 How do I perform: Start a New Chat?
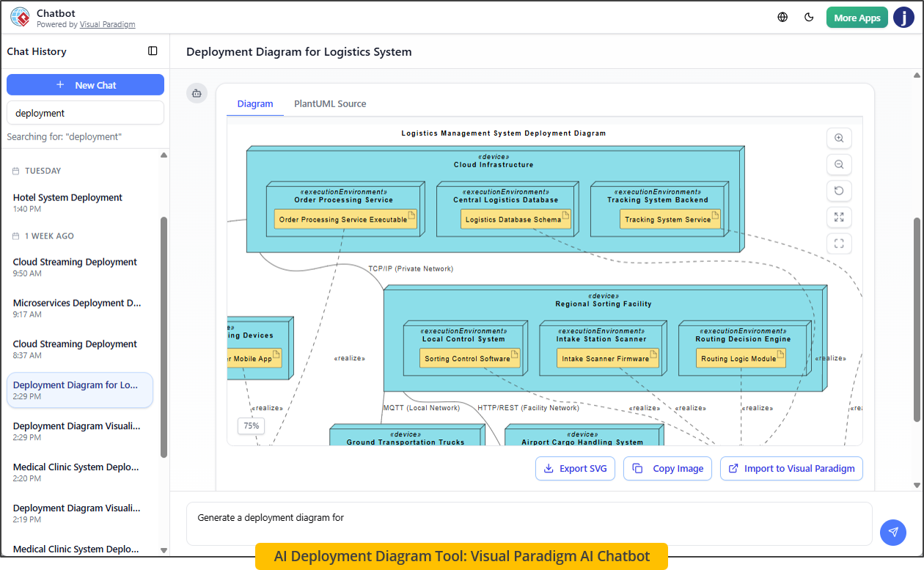[x=85, y=84]
